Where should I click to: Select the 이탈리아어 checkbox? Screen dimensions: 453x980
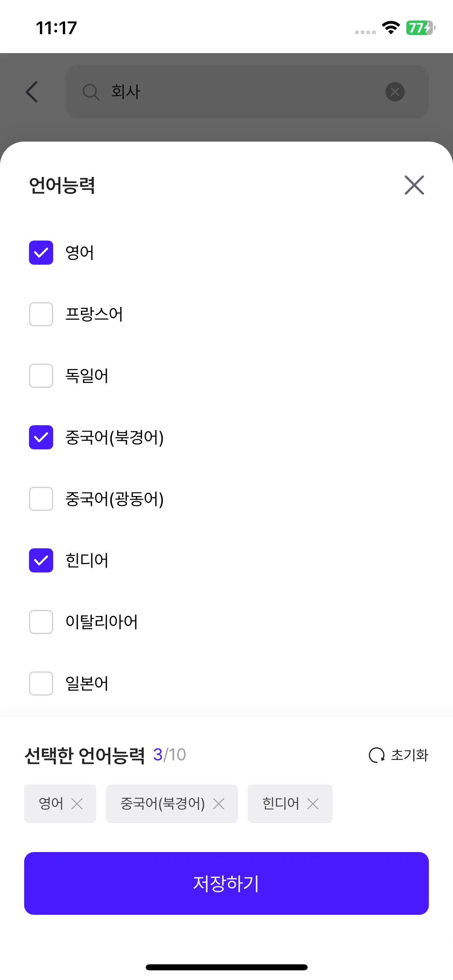click(41, 622)
